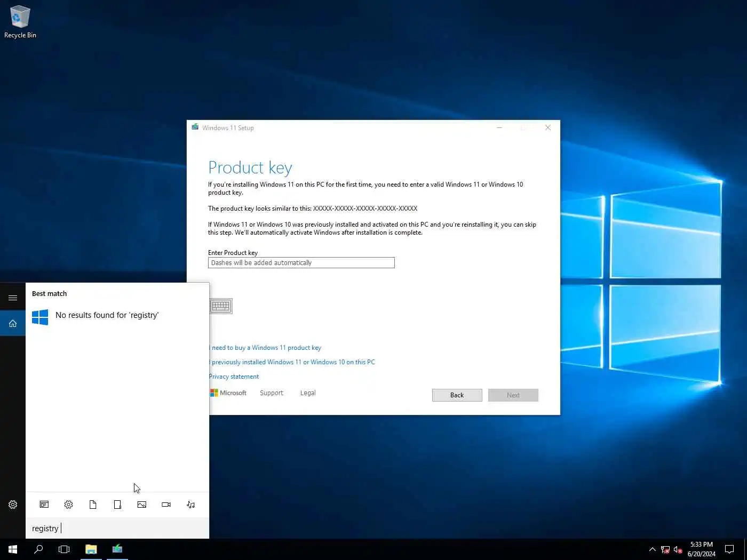747x560 pixels.
Task: Filter search results by Photos icon
Action: [142, 505]
